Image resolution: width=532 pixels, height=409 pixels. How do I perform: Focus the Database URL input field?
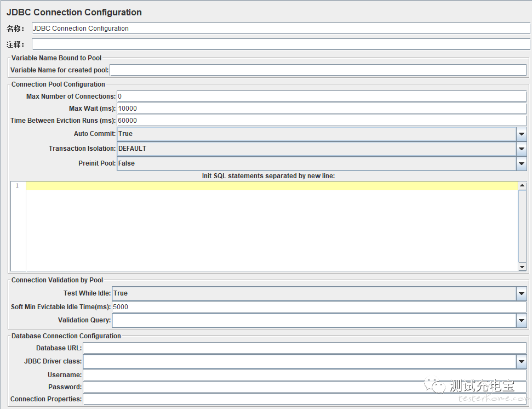[305, 348]
